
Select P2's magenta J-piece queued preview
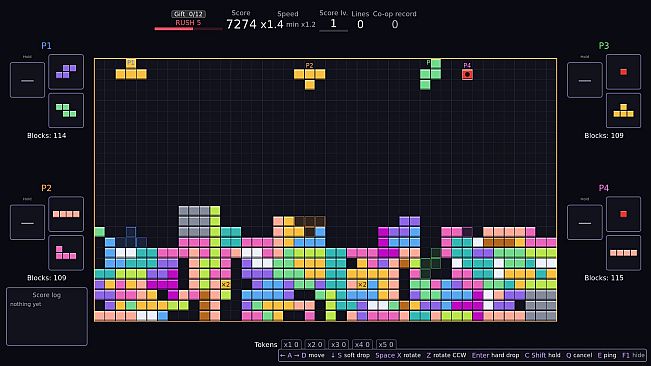coord(66,253)
